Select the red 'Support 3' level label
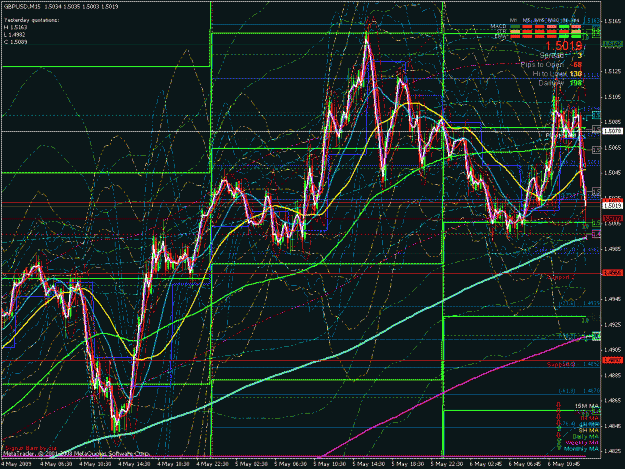625x469 pixels. (x=561, y=364)
